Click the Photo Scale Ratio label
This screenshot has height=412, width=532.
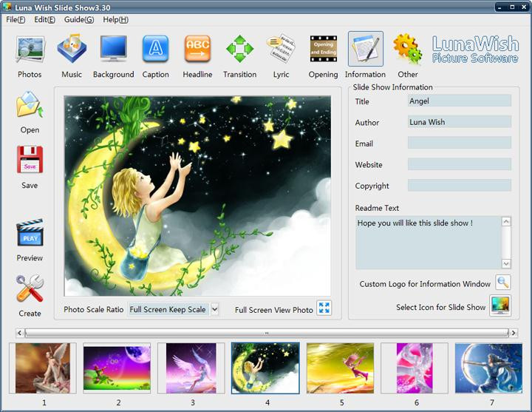[x=94, y=309]
